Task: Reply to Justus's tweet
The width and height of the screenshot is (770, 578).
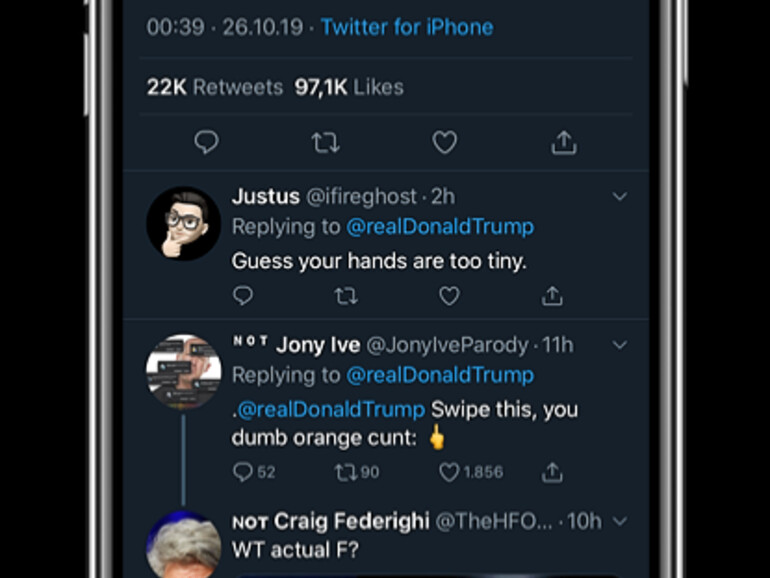Action: click(x=243, y=296)
